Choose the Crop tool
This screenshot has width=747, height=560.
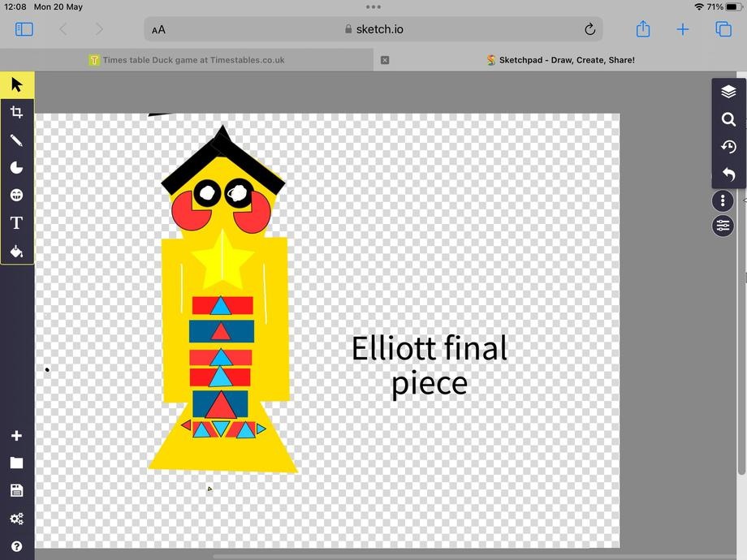coord(17,112)
